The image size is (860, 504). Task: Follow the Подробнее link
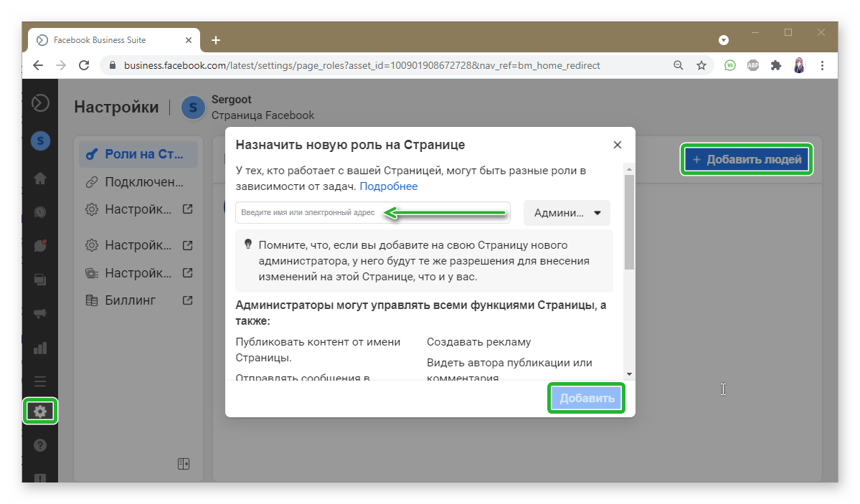[x=388, y=186]
